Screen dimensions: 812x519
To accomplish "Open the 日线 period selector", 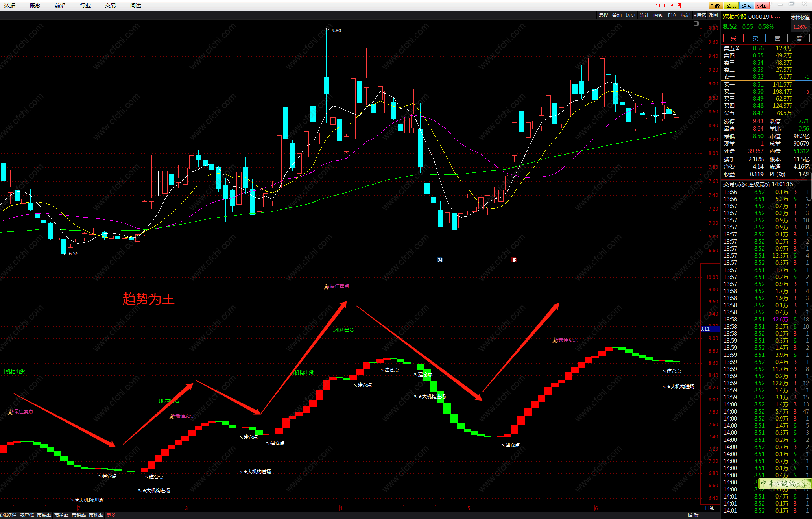I will 710,508.
